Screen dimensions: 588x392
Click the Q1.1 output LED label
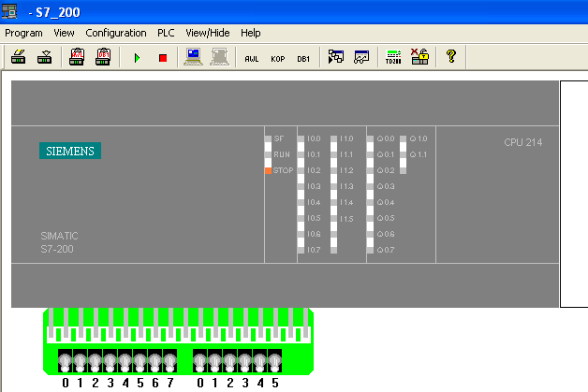(x=419, y=154)
